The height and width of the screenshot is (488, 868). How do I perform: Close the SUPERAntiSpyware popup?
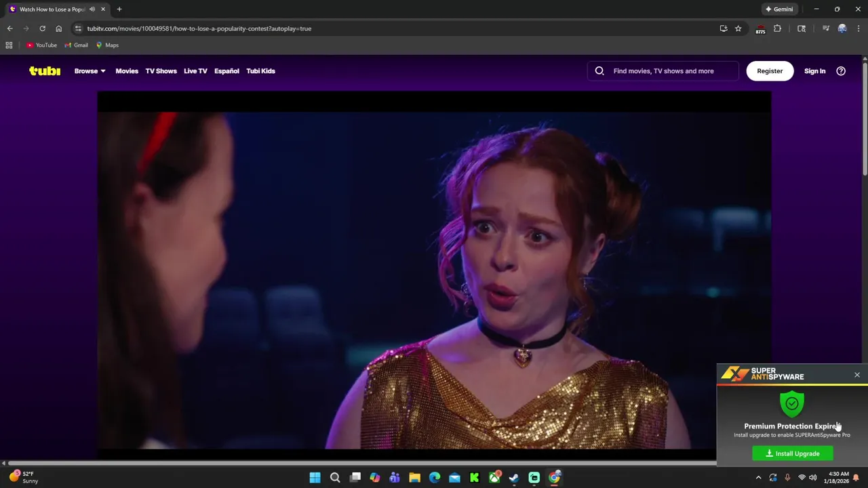(x=857, y=375)
